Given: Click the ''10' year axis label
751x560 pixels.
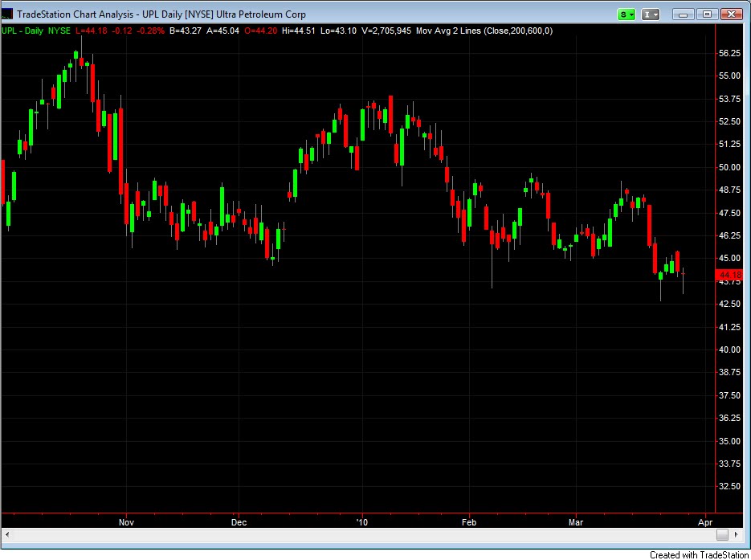Looking at the screenshot, I should click(362, 522).
